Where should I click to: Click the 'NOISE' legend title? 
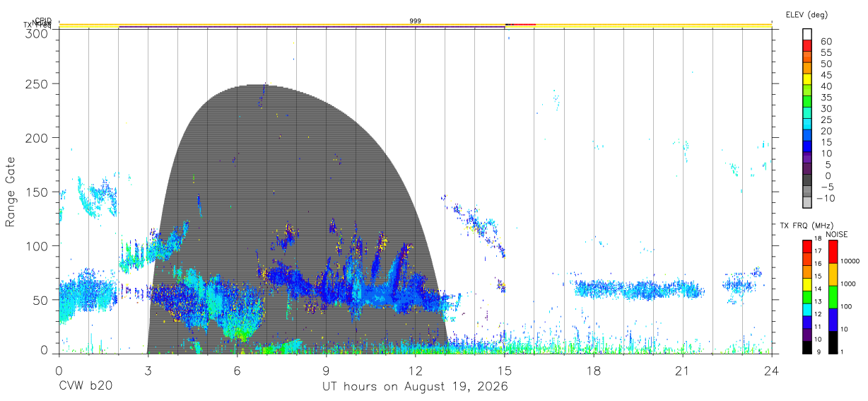838,234
